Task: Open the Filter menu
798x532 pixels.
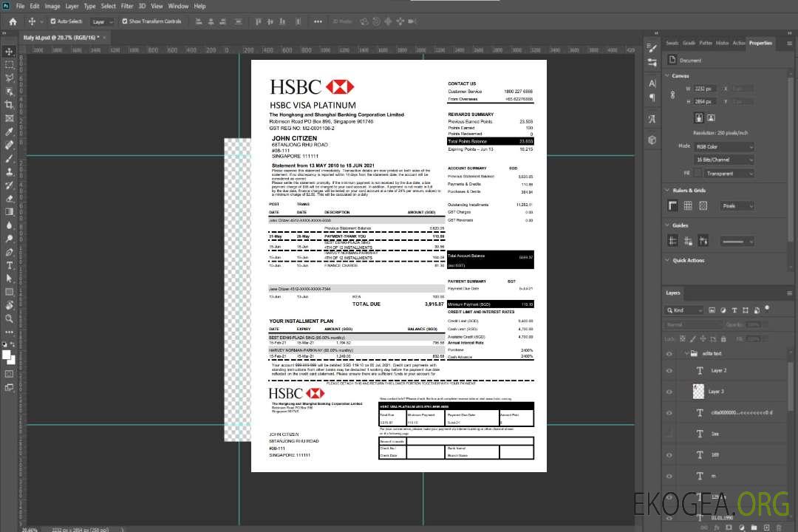Action: pos(127,6)
